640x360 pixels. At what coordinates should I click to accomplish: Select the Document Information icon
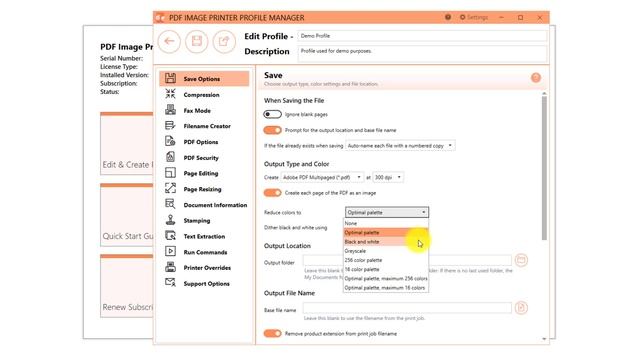pyautogui.click(x=170, y=204)
